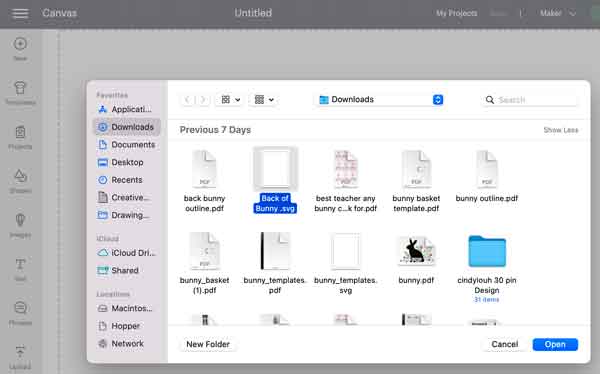
Task: Select the Text tool in Canvas sidebar
Action: pyautogui.click(x=20, y=269)
